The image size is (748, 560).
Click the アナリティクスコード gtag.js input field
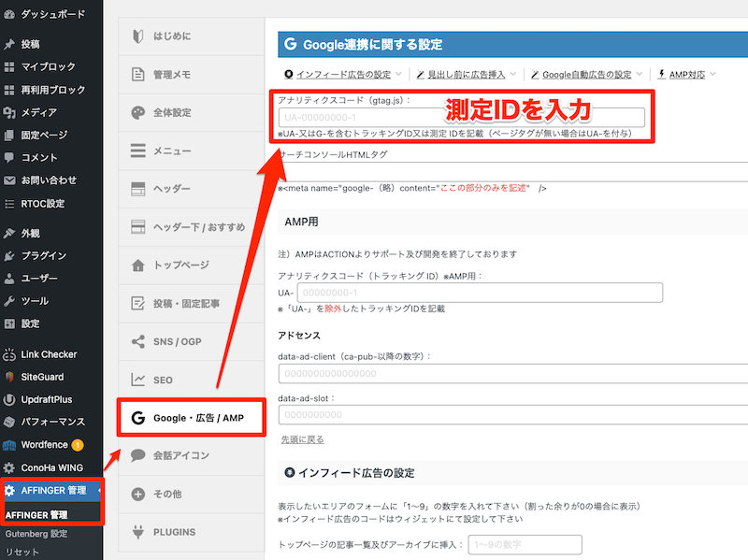click(x=461, y=118)
